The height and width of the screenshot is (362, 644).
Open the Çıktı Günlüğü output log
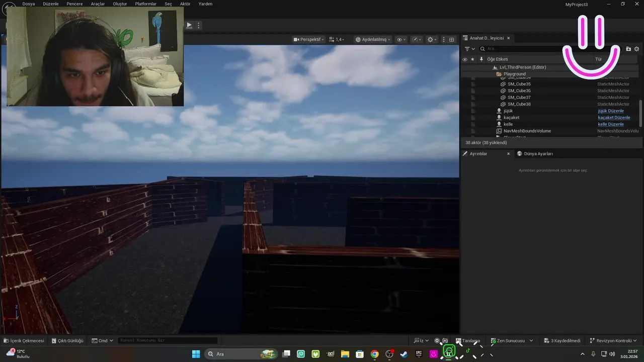[67, 340]
